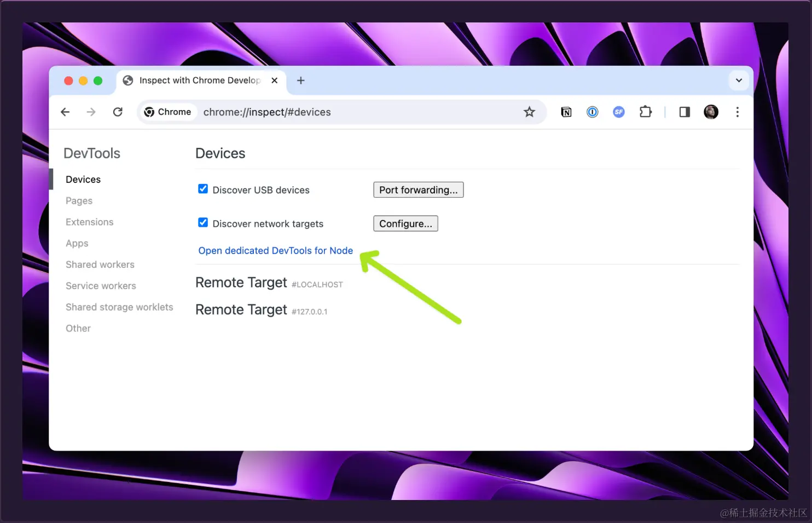The height and width of the screenshot is (523, 812).
Task: Select the Inspect with Chrome Developer tab
Action: pyautogui.click(x=200, y=81)
